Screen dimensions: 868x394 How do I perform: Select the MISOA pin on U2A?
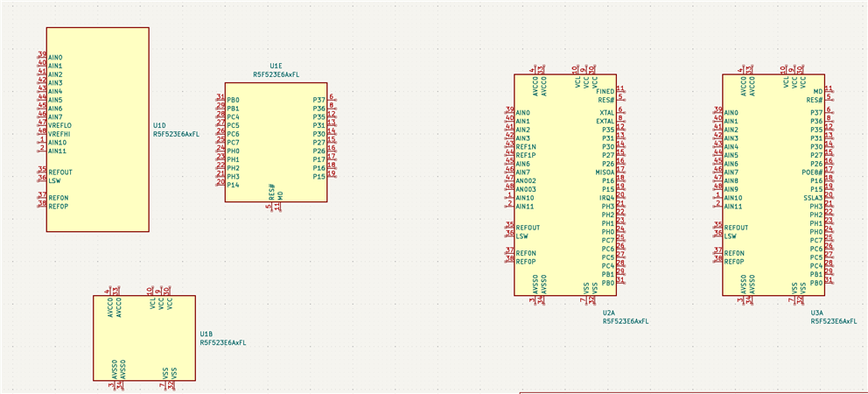coord(605,172)
